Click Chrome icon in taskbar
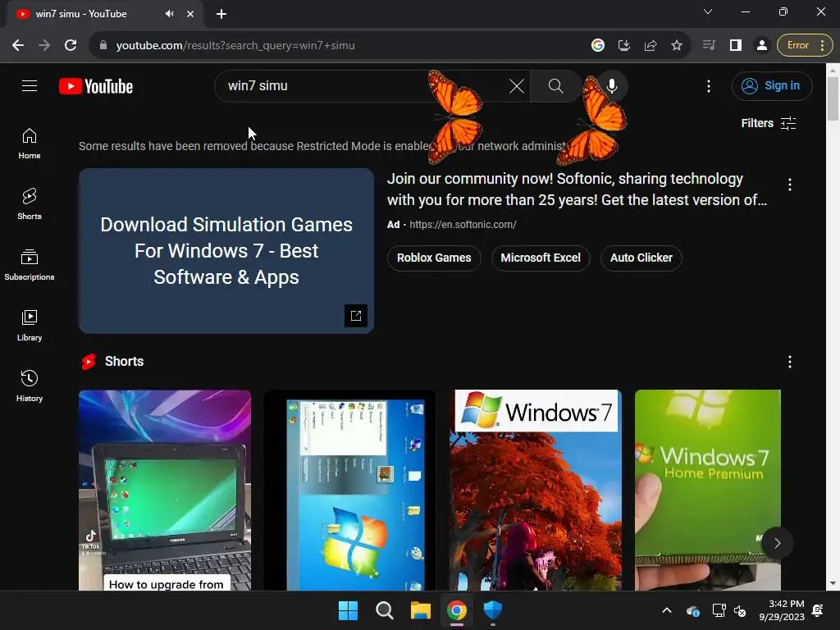The width and height of the screenshot is (840, 630). (x=456, y=610)
